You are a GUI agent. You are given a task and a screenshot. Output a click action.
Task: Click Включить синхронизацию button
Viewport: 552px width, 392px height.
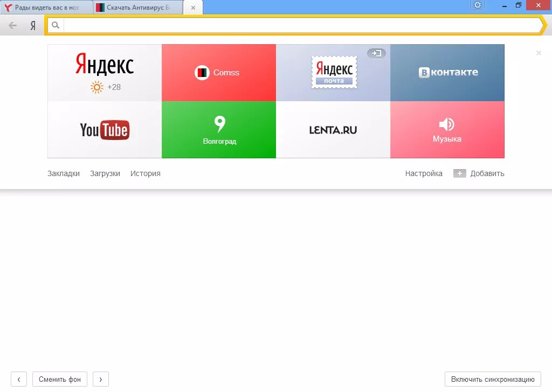click(x=493, y=379)
